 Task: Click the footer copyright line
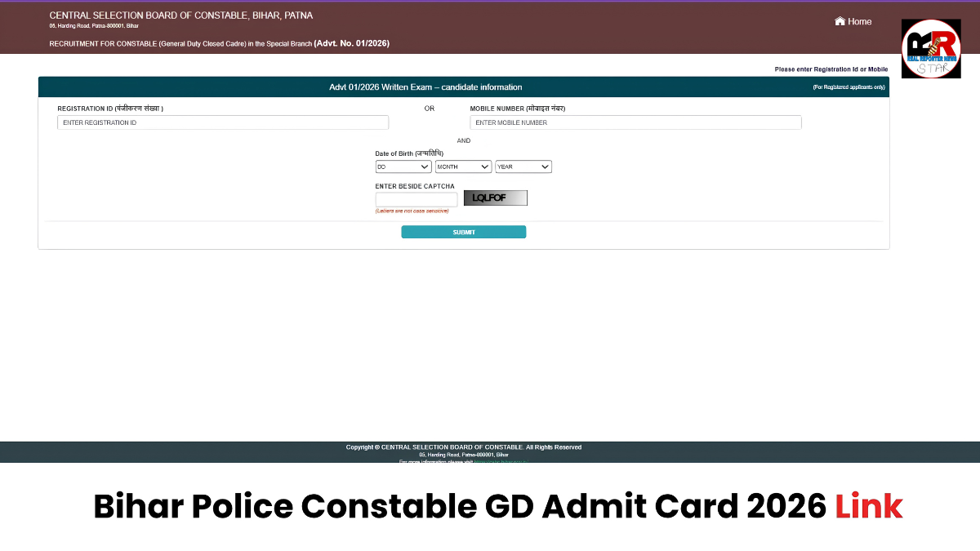click(x=464, y=447)
